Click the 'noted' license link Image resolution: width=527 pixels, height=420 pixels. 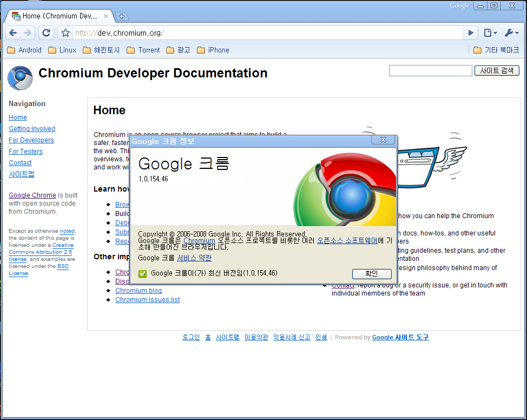pyautogui.click(x=67, y=231)
